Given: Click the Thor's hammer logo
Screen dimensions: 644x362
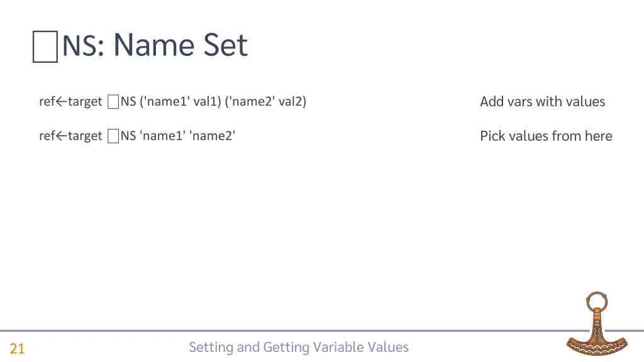Looking at the screenshot, I should click(x=594, y=326).
